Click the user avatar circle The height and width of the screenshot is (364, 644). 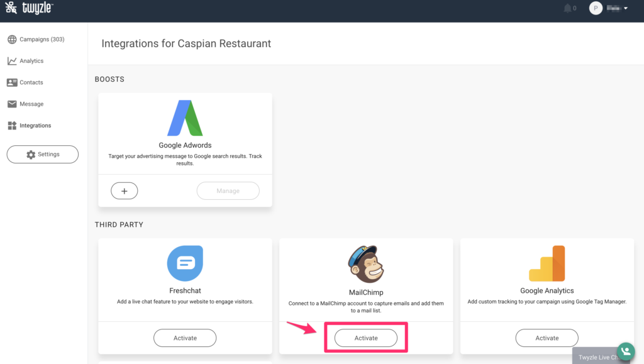[x=596, y=8]
